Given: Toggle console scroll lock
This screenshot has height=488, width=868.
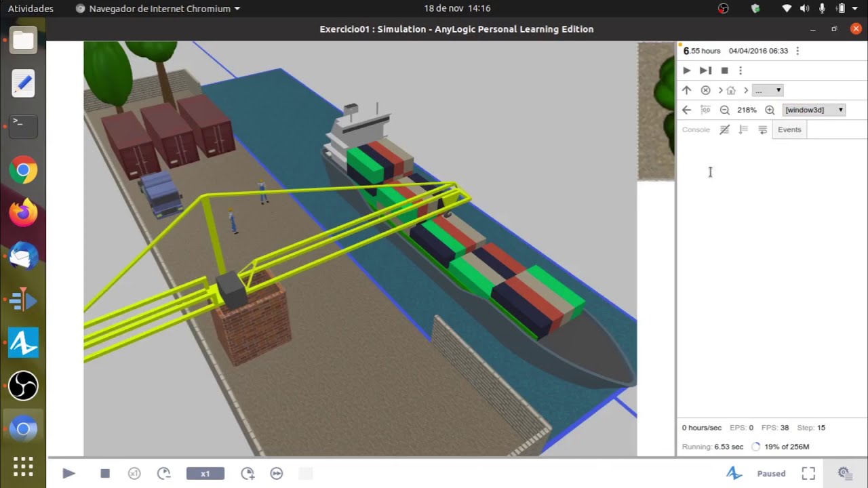Looking at the screenshot, I should 743,129.
